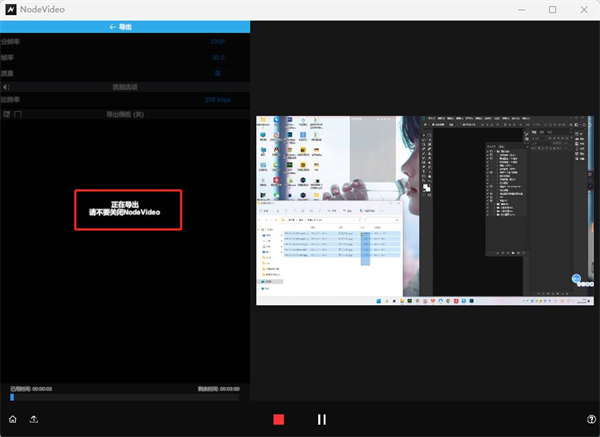600x437 pixels.
Task: Change the quality setting value
Action: pos(217,73)
